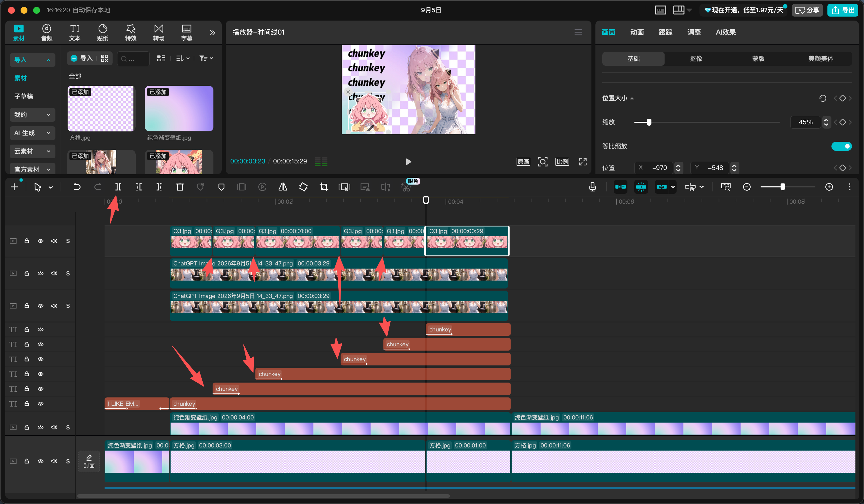Open the media sort order dropdown
The image size is (864, 504).
click(x=183, y=58)
